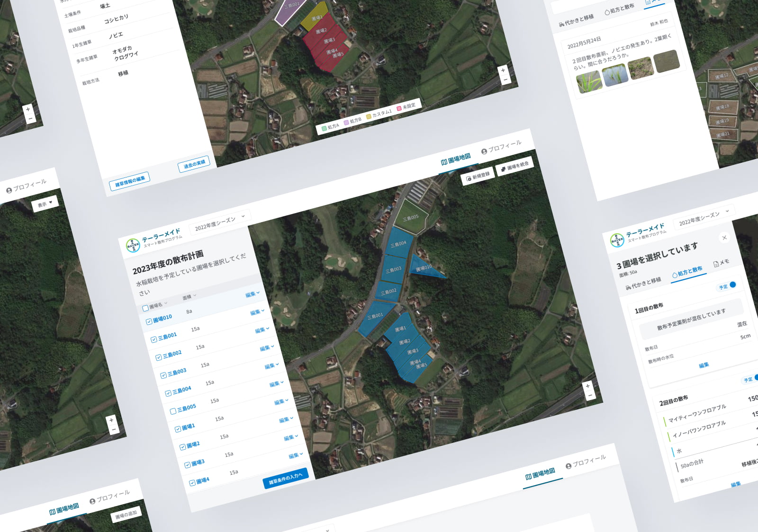The width and height of the screenshot is (758, 532).
Task: Click the 過去の実績 button
Action: 194,164
